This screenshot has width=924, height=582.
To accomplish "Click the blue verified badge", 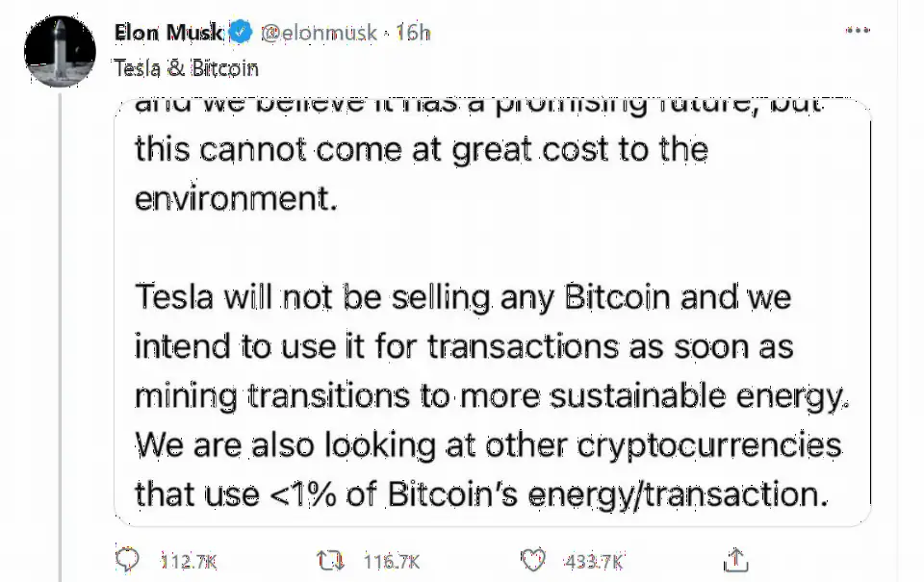I will click(x=241, y=32).
